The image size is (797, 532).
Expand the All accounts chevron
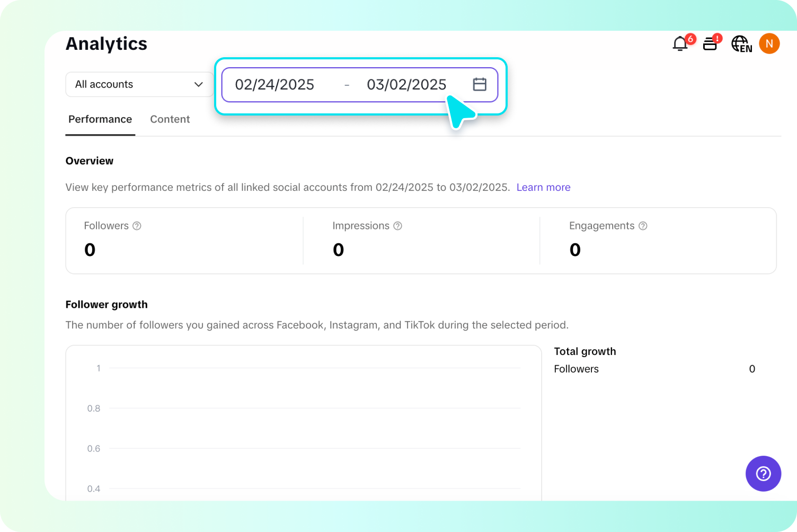(198, 84)
